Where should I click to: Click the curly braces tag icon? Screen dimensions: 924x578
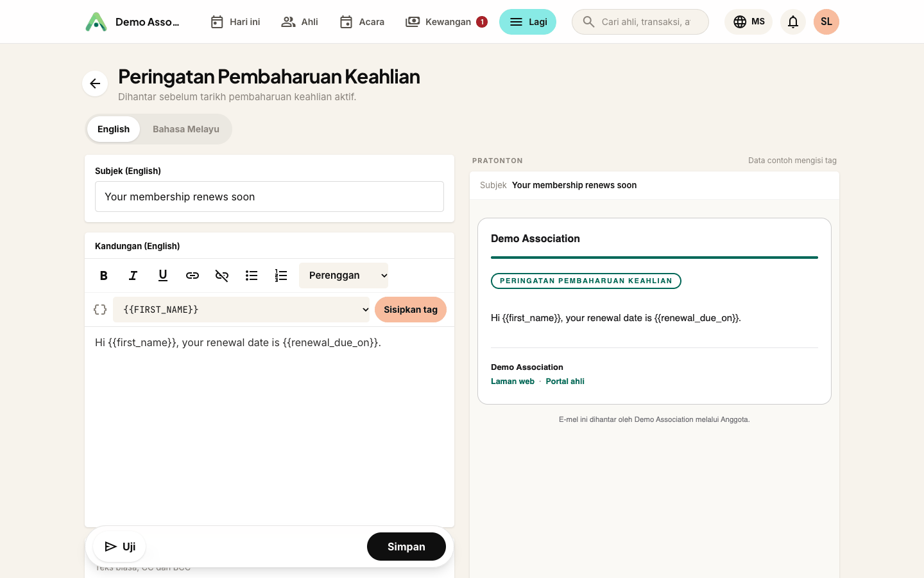click(100, 310)
